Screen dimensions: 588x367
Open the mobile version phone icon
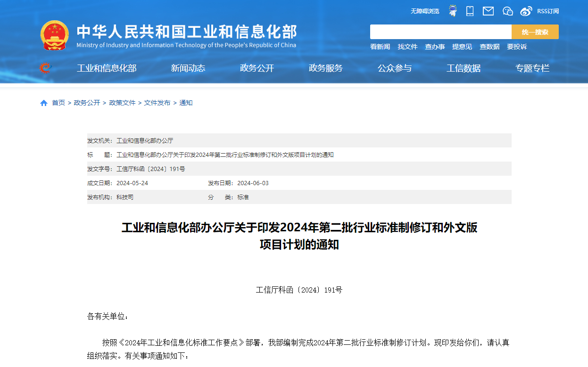[x=470, y=11]
